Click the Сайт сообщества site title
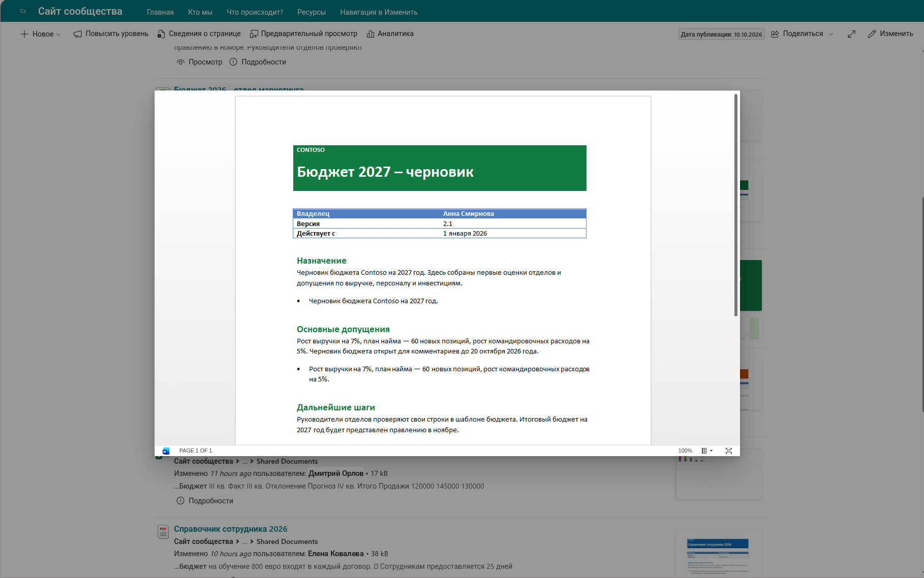This screenshot has height=578, width=924. pos(80,11)
